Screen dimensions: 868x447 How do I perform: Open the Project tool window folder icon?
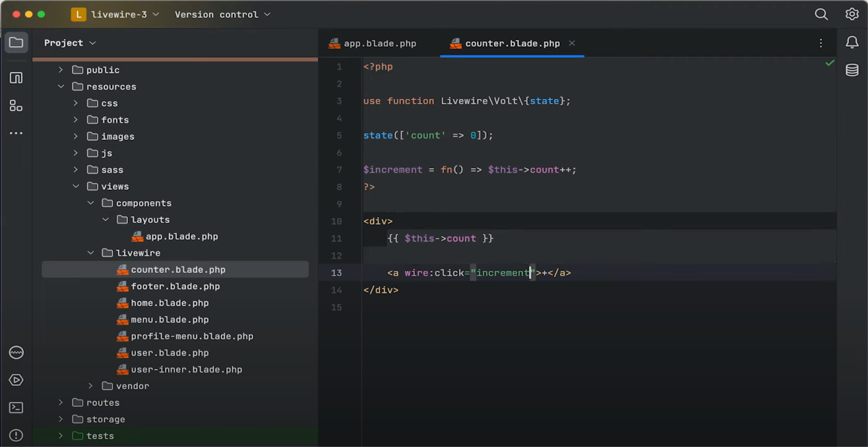16,42
